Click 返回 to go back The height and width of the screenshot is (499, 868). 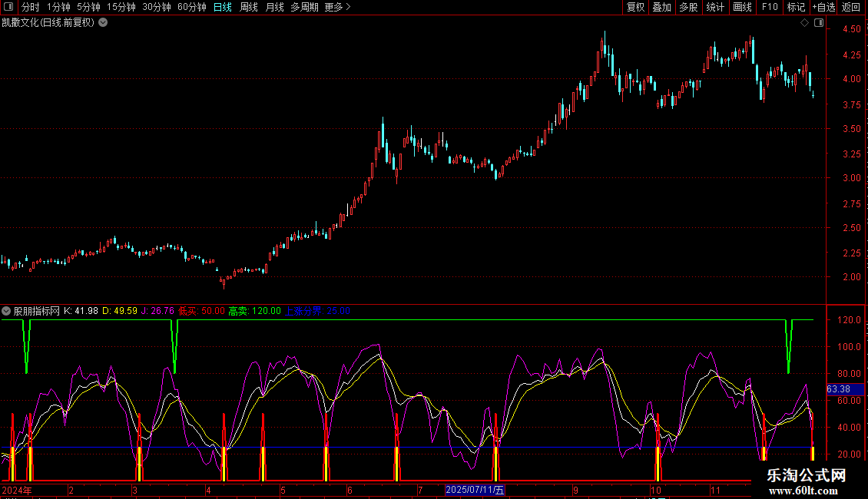click(851, 7)
